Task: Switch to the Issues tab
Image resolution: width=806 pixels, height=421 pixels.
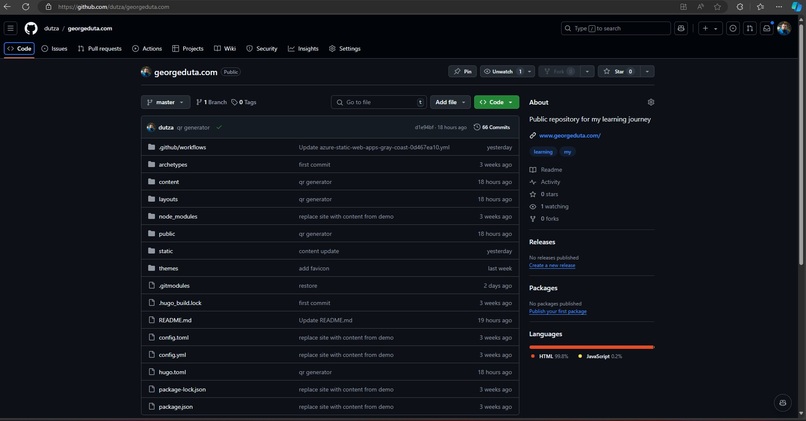Action: coord(54,49)
